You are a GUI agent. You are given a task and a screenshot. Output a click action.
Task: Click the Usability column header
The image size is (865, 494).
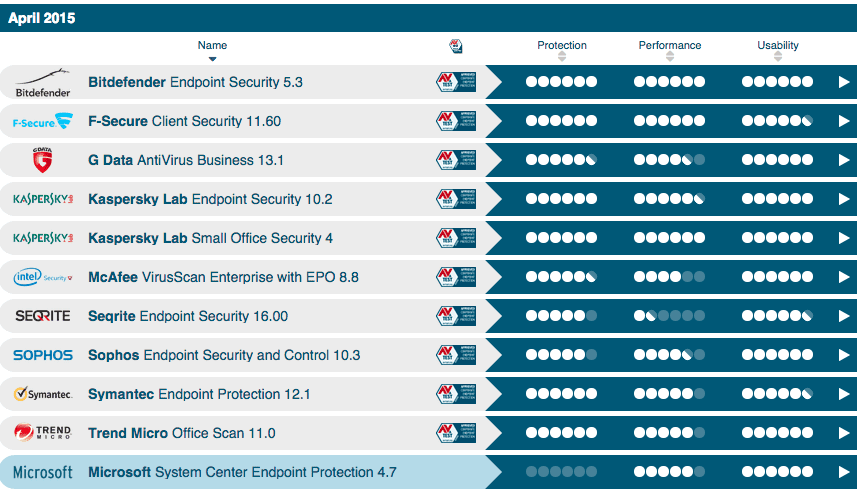pyautogui.click(x=778, y=45)
